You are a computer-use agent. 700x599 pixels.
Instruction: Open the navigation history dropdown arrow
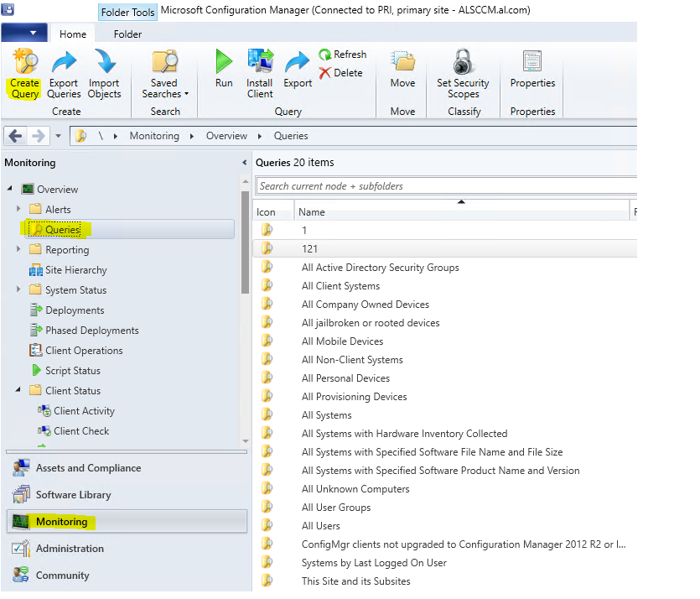(58, 136)
